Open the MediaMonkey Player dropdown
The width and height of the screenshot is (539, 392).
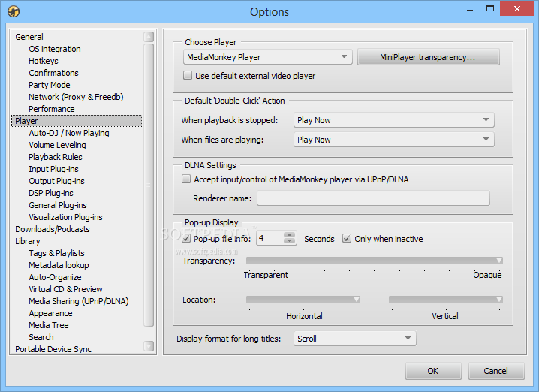click(267, 57)
